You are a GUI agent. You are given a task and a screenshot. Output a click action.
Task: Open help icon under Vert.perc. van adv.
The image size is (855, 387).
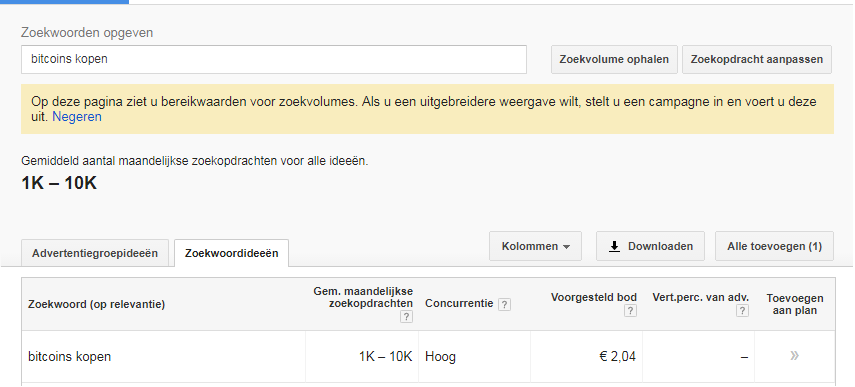(x=742, y=311)
